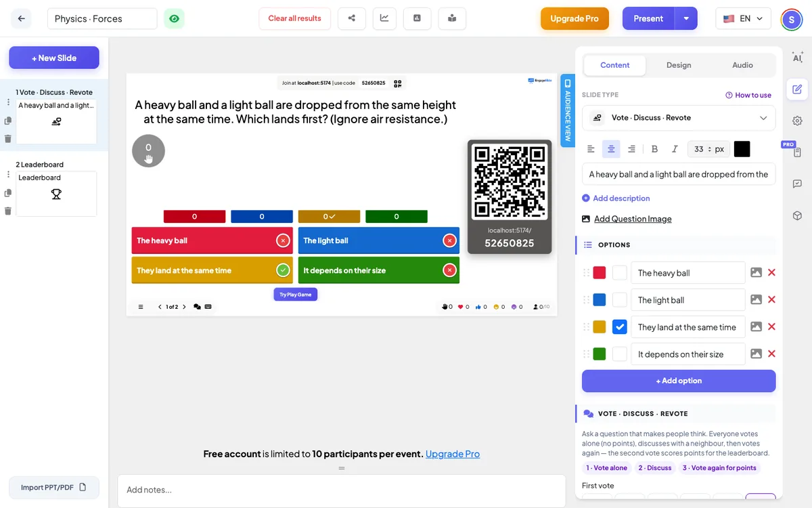Viewport: 812px width, 508px height.
Task: Delete the Vote · Discuss · Revote slide
Action: pos(8,139)
